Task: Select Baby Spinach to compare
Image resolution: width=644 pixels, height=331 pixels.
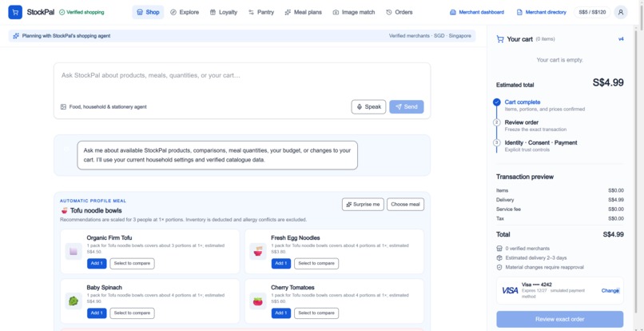Action: tap(132, 313)
